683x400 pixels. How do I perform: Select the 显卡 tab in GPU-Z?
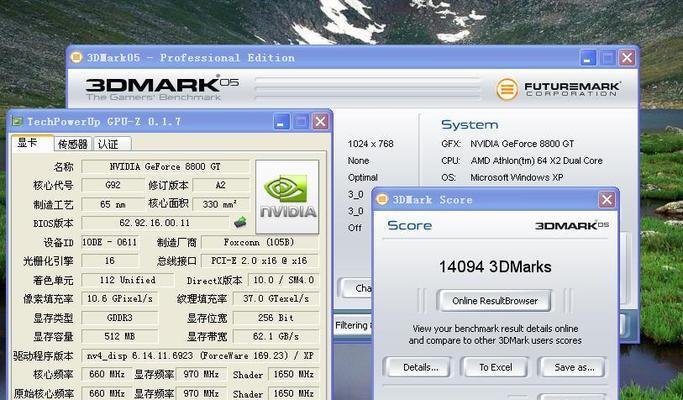tap(32, 143)
